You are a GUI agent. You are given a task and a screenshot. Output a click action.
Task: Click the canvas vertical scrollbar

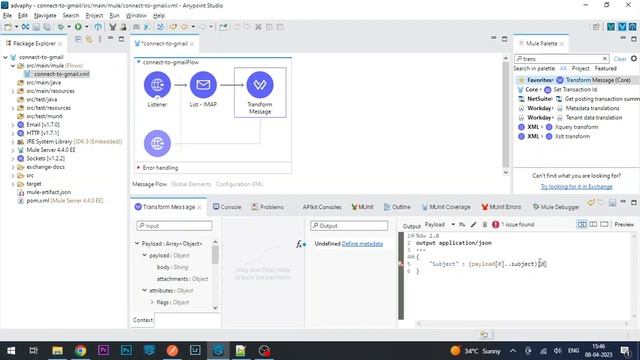pos(506,115)
